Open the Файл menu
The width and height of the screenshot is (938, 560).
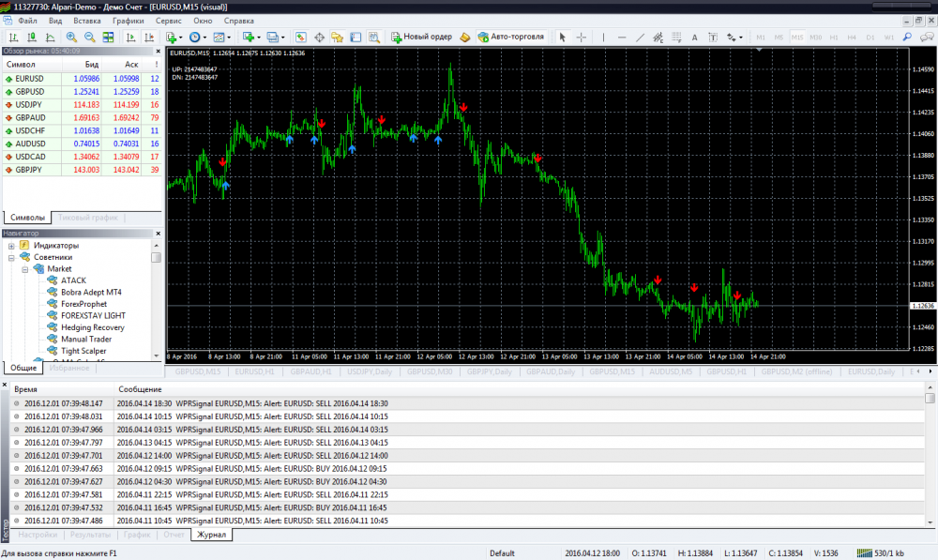27,21
